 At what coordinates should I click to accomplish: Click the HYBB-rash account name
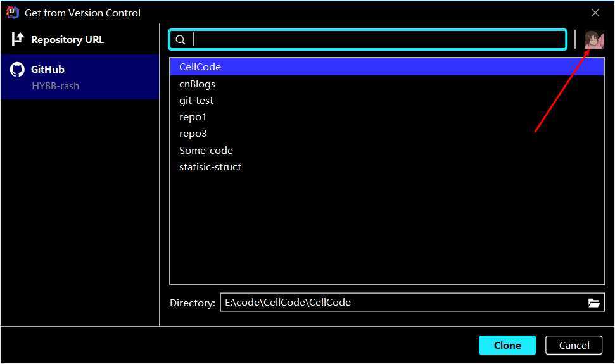click(x=55, y=86)
